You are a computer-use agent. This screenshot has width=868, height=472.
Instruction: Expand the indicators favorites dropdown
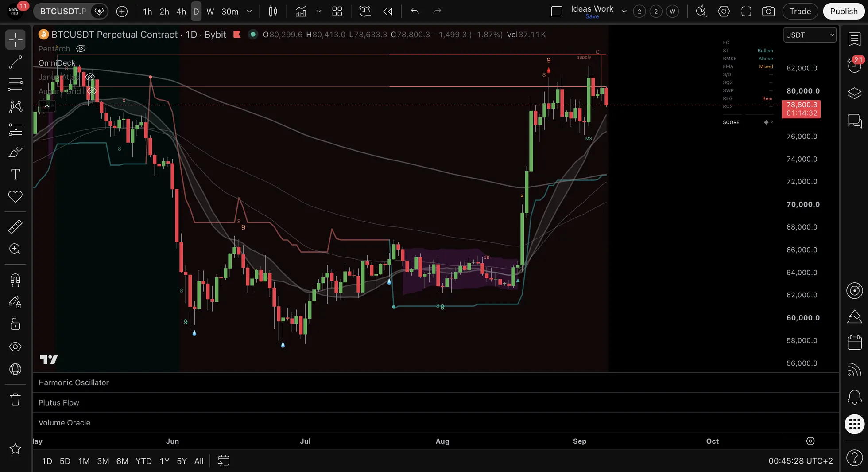pos(318,12)
